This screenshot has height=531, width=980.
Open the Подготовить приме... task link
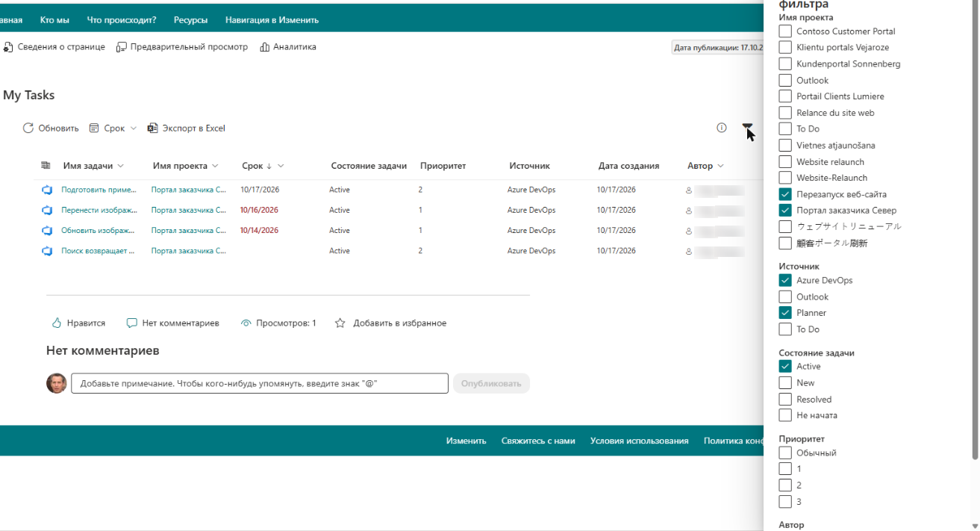pos(99,190)
